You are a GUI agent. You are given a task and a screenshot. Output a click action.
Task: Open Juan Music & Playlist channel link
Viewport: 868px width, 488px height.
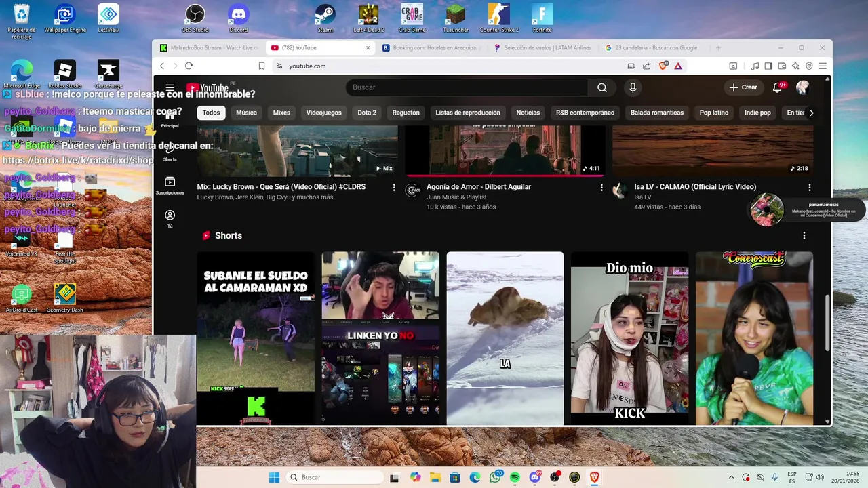456,197
